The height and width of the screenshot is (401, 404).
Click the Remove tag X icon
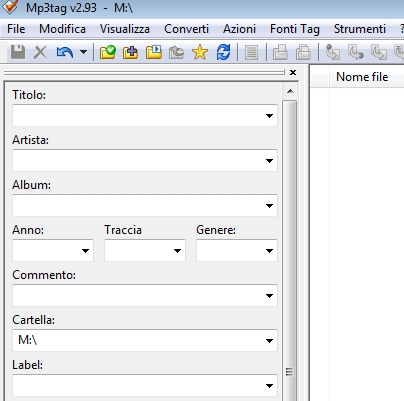[x=40, y=52]
